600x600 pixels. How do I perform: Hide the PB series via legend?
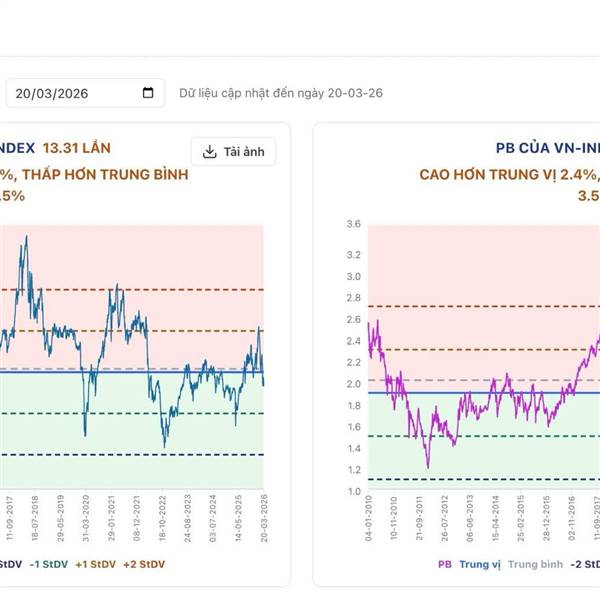[x=444, y=564]
